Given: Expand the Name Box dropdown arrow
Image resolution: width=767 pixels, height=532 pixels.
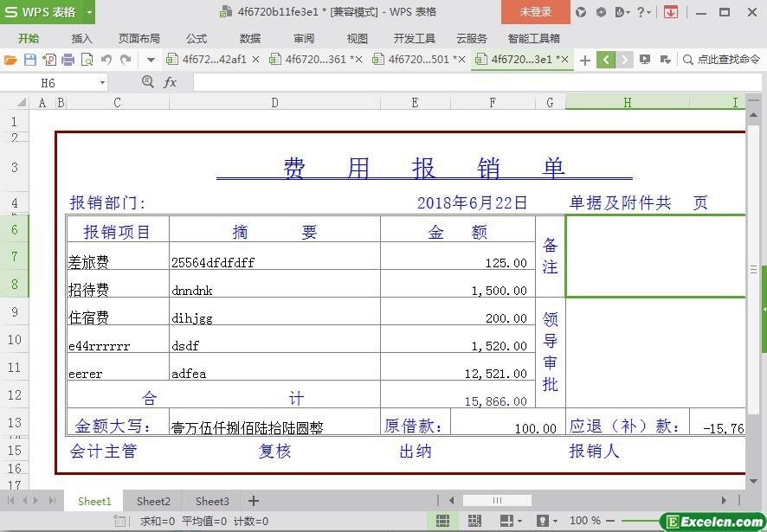Looking at the screenshot, I should 102,82.
